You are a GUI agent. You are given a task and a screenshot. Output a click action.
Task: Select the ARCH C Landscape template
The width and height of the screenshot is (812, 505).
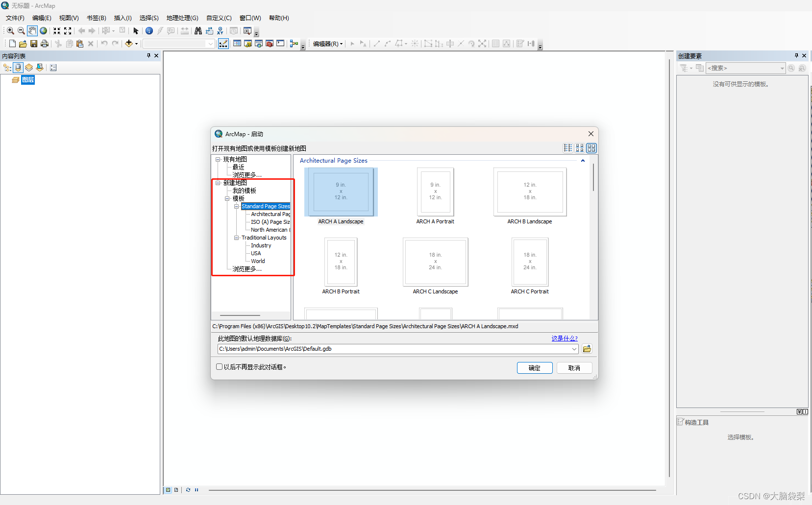click(x=435, y=266)
